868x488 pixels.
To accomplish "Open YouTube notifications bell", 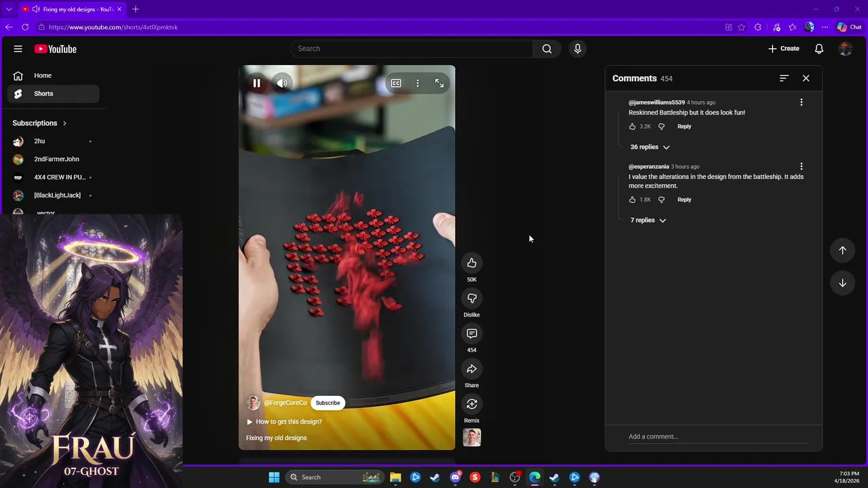I will coord(819,49).
